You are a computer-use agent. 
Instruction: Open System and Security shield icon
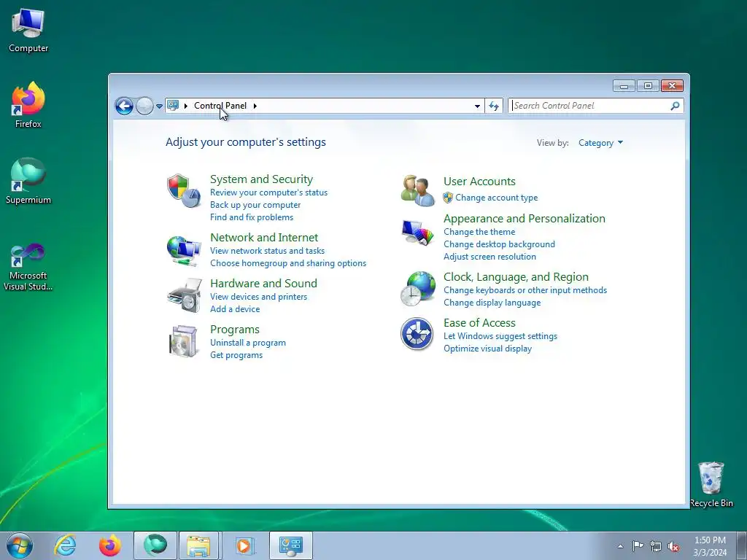pyautogui.click(x=183, y=190)
